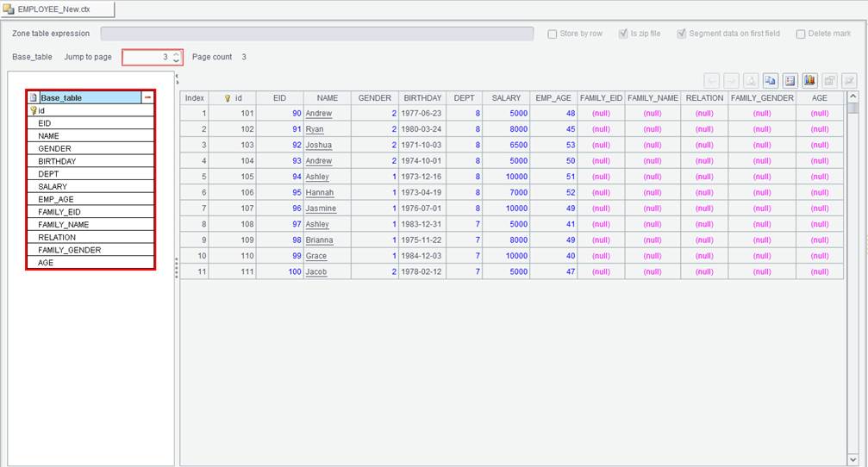Screen dimensions: 868x467
Task: Click the forward arrow toolbar icon
Action: (731, 81)
